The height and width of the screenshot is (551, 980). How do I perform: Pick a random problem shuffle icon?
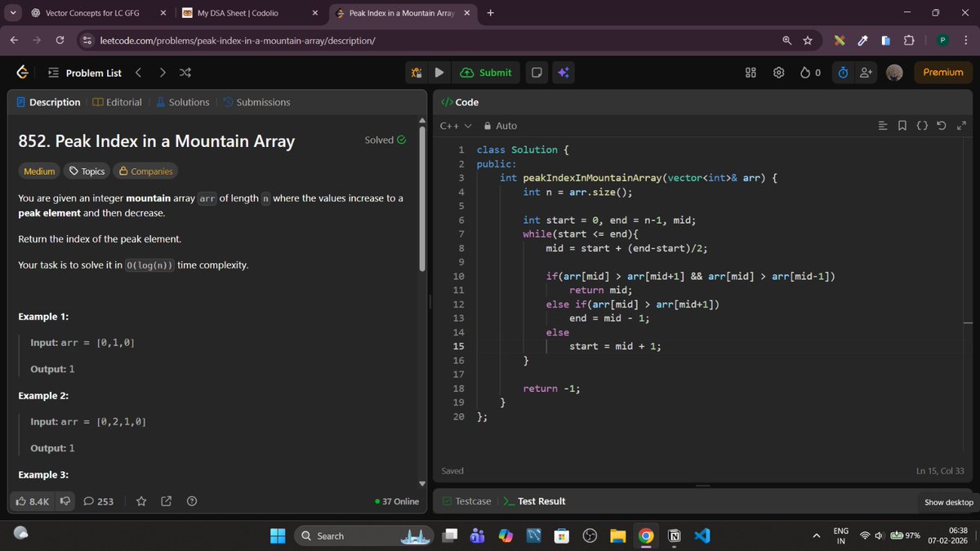coord(185,73)
